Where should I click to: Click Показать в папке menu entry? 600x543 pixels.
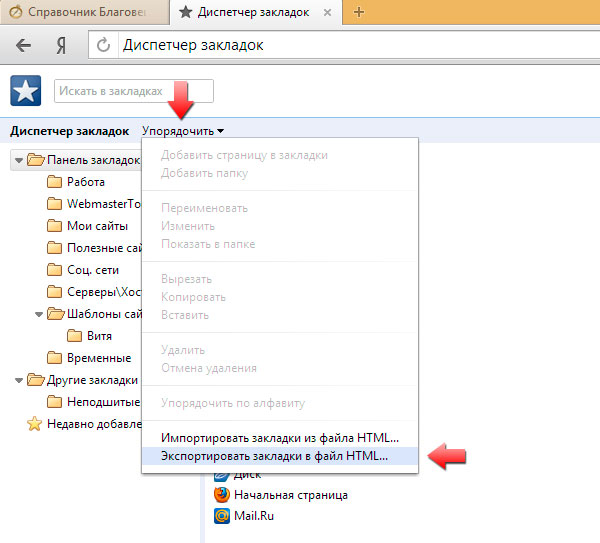280,244
